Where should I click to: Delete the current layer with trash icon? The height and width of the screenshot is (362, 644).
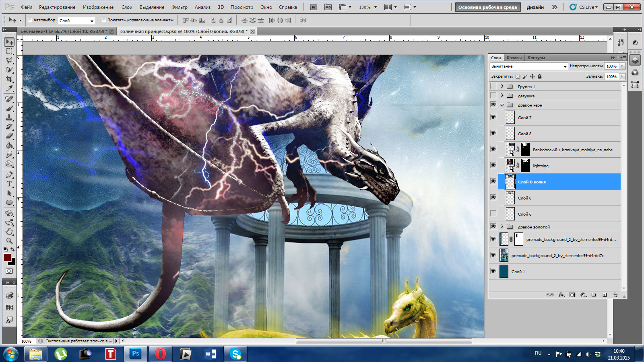[x=615, y=295]
